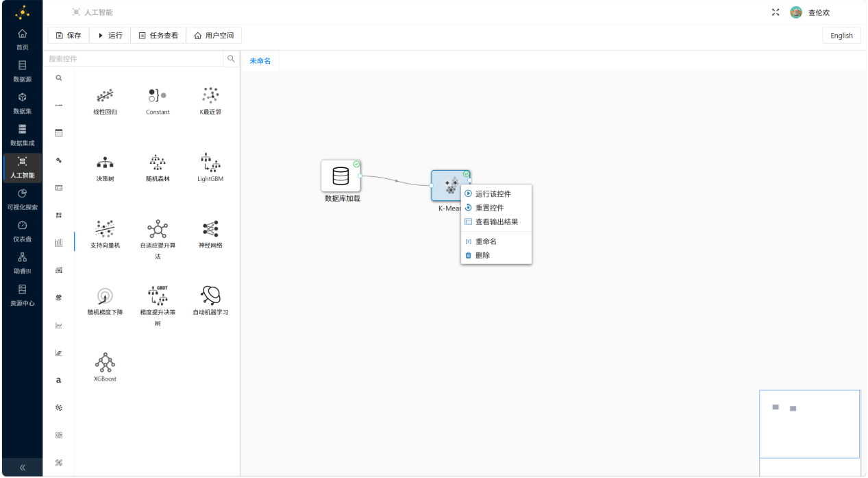Screen dimensions: 868x478
Task: Select the 自动机器学习 control
Action: tap(210, 302)
